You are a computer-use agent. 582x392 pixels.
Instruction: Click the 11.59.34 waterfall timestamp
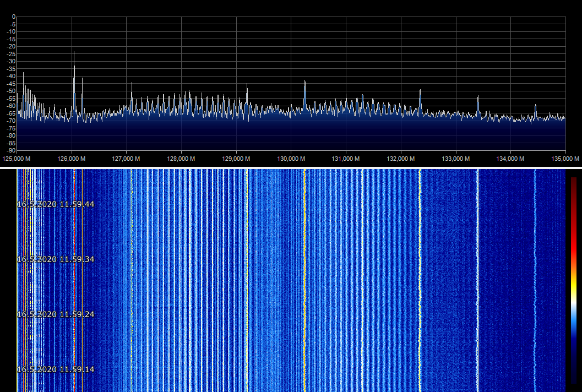click(56, 259)
